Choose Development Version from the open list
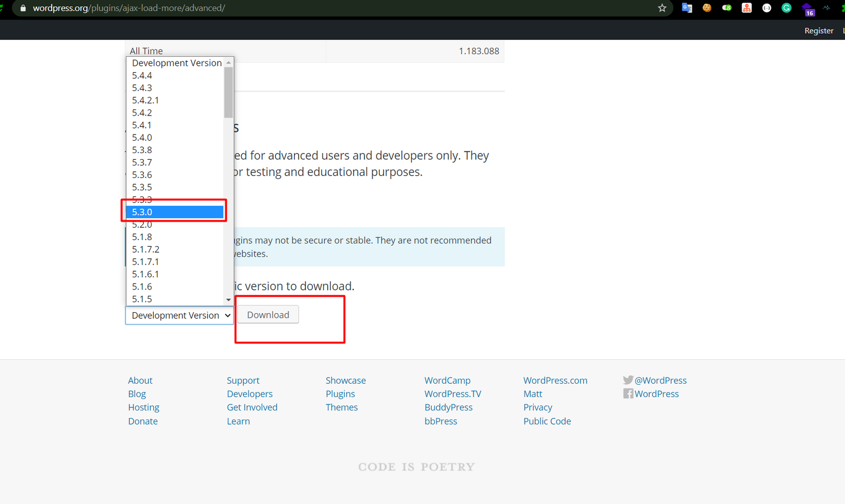Image resolution: width=845 pixels, height=504 pixels. (x=175, y=63)
